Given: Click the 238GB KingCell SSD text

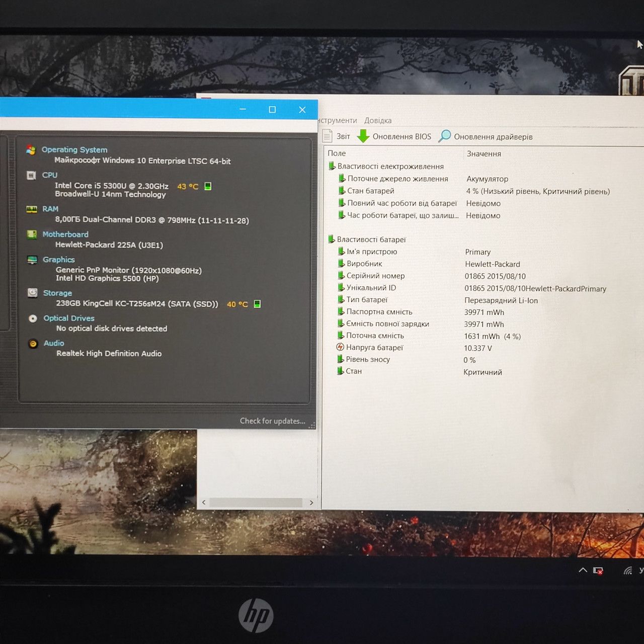Looking at the screenshot, I should [x=137, y=303].
